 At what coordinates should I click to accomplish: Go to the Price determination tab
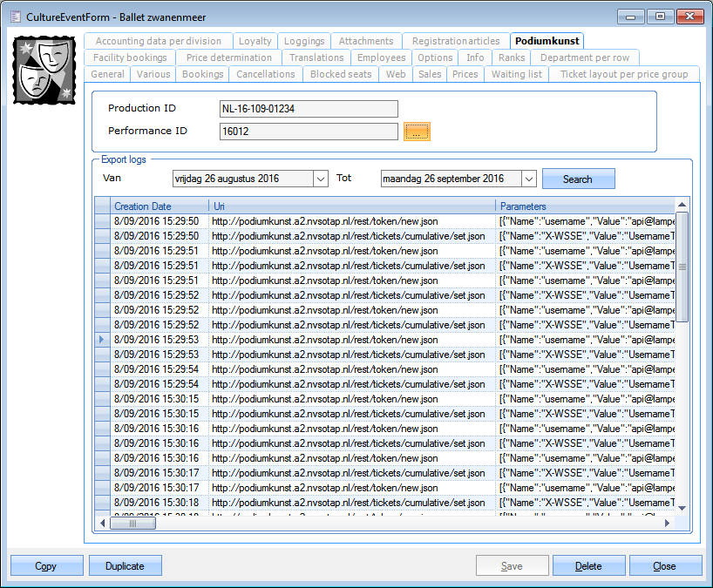[x=228, y=57]
